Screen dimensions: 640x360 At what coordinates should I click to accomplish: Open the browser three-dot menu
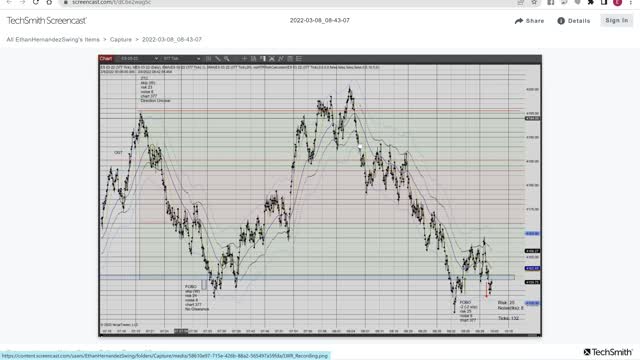[x=631, y=2]
